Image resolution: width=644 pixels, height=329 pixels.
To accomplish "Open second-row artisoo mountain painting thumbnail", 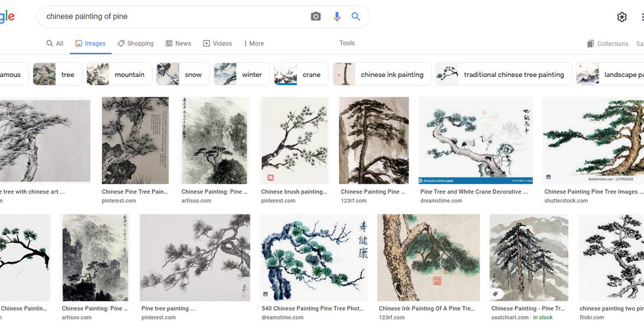I will 95,257.
